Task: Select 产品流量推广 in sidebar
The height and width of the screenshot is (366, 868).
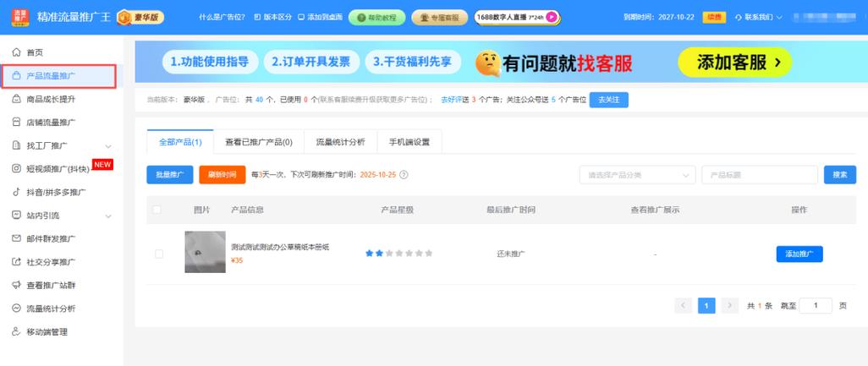Action: tap(58, 76)
